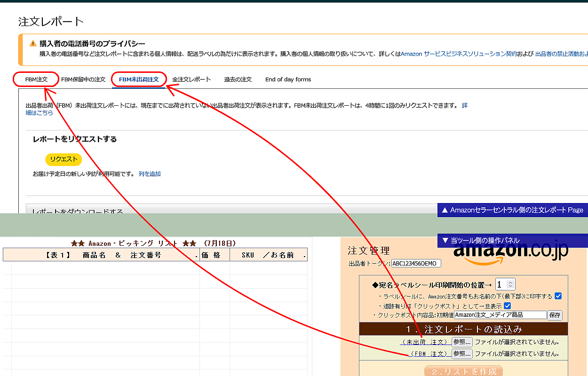588x376 pixels.
Task: Open the 出品者の禁止活動 link
Action: click(x=561, y=54)
